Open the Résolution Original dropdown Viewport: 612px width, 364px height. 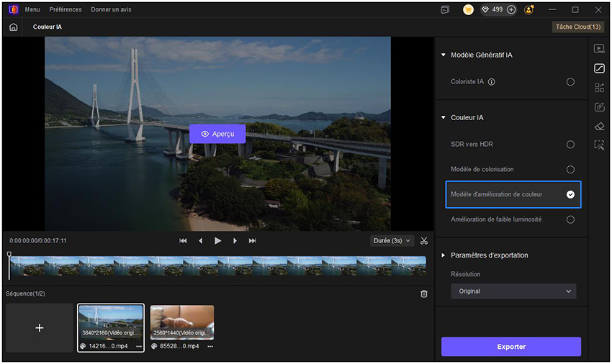click(x=513, y=291)
